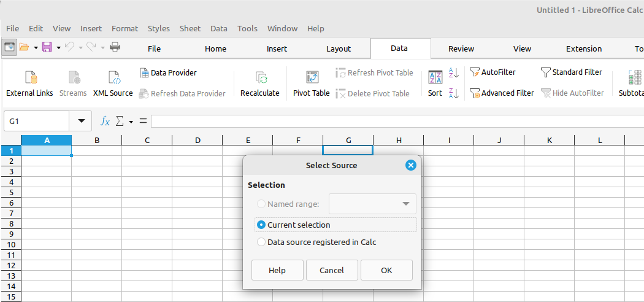This screenshot has height=302, width=644.
Task: Open the Standard Filter tool
Action: point(571,72)
